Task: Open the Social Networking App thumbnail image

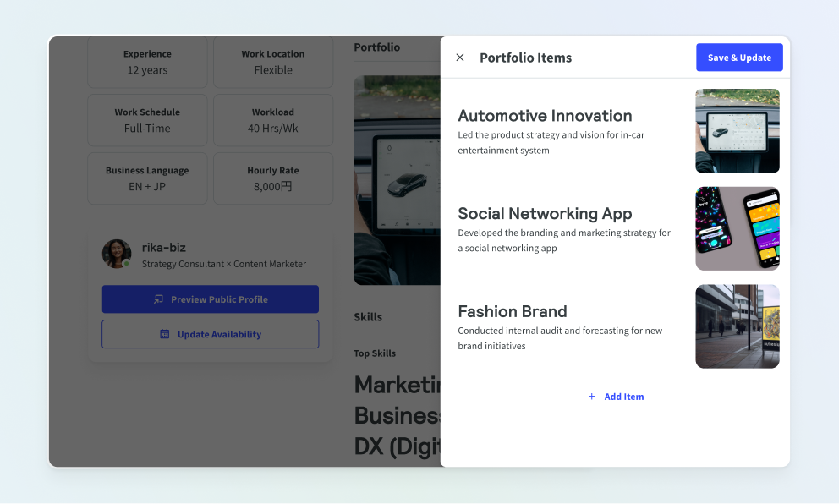Action: (x=738, y=228)
